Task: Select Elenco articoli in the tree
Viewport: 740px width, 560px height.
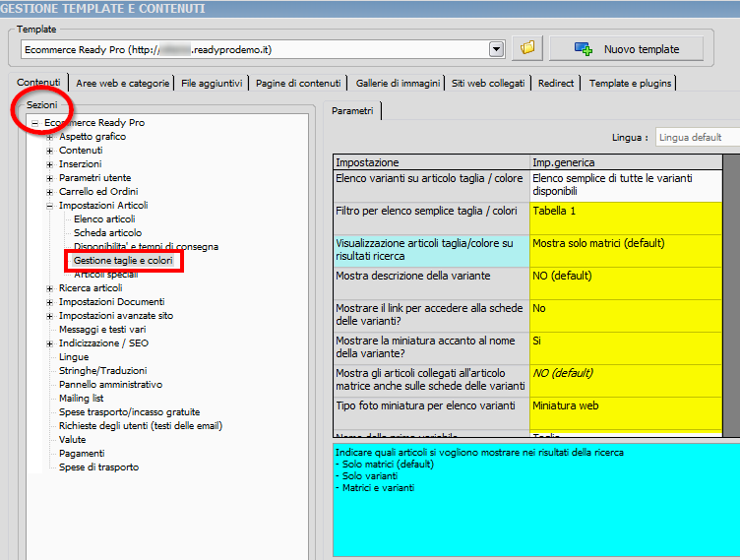Action: tap(104, 219)
